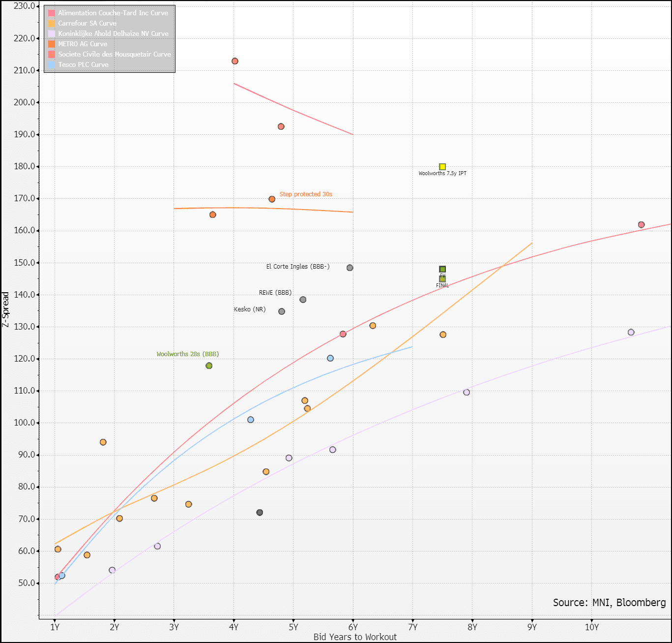Select the '4Y' x-axis tick label
The width and height of the screenshot is (672, 643).
(234, 627)
